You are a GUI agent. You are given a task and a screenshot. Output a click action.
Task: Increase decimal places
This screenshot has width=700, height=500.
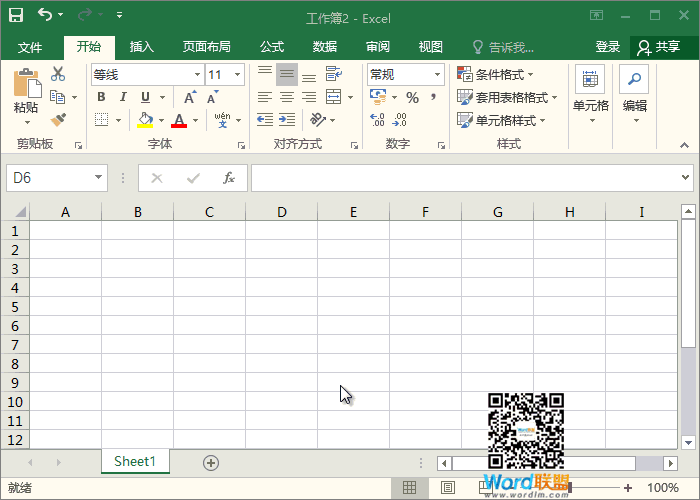[x=377, y=120]
